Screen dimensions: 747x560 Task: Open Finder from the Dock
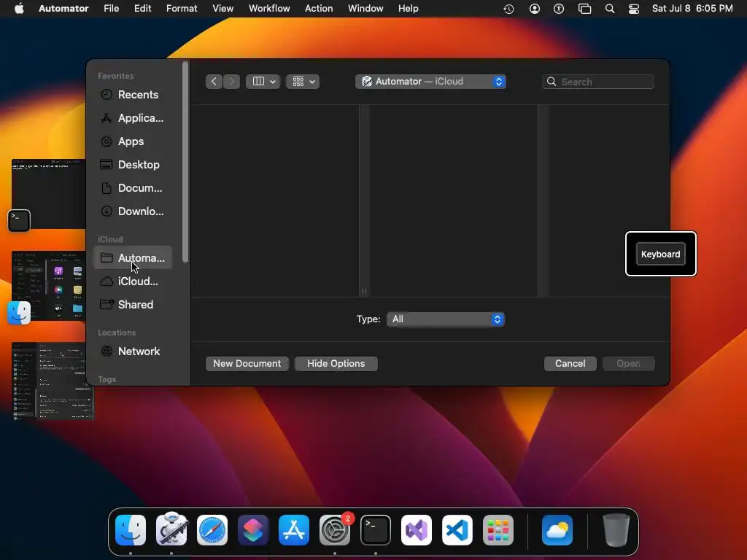click(x=131, y=530)
